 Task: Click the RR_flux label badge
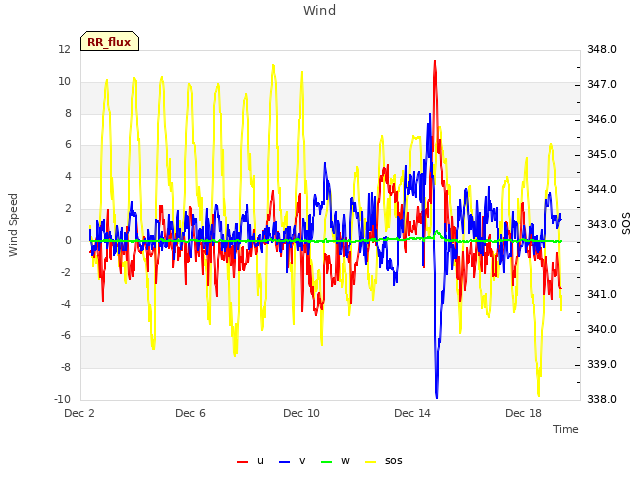[x=109, y=41]
